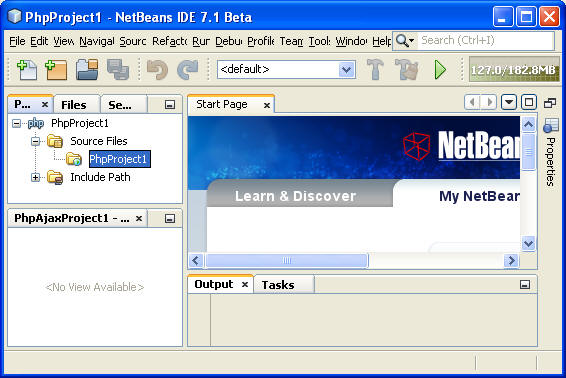
Task: Open the Run menu
Action: point(201,41)
